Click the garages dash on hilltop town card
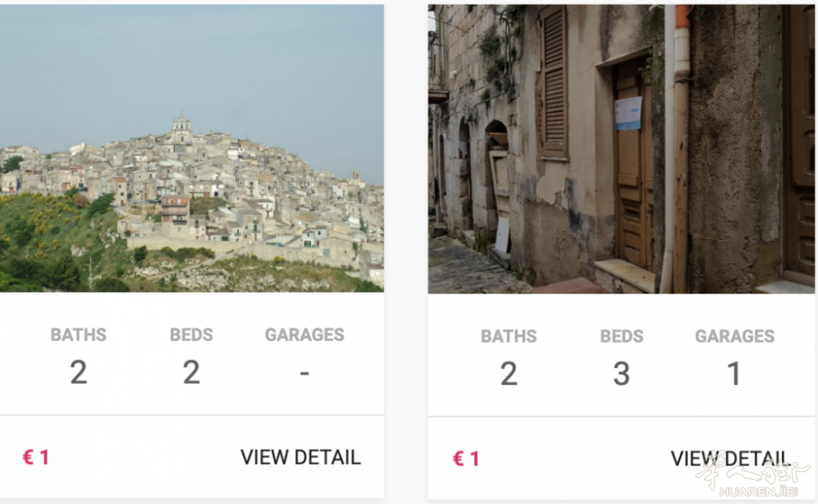Viewport: 818px width, 504px height. pyautogui.click(x=305, y=373)
